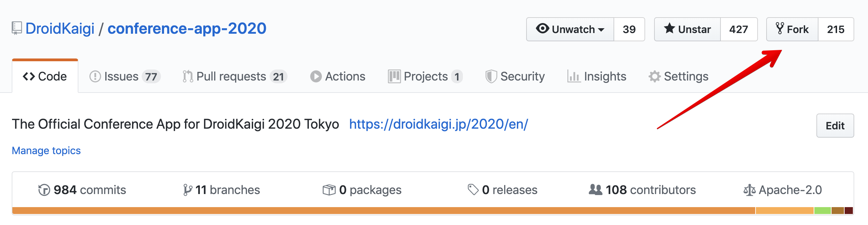The height and width of the screenshot is (225, 868).
Task: View the Apache-2.0 license
Action: point(783,190)
